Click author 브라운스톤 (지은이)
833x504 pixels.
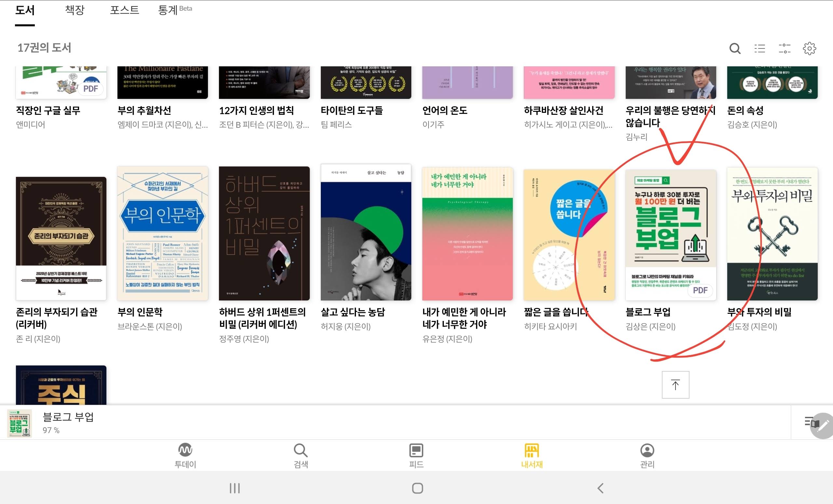click(150, 327)
